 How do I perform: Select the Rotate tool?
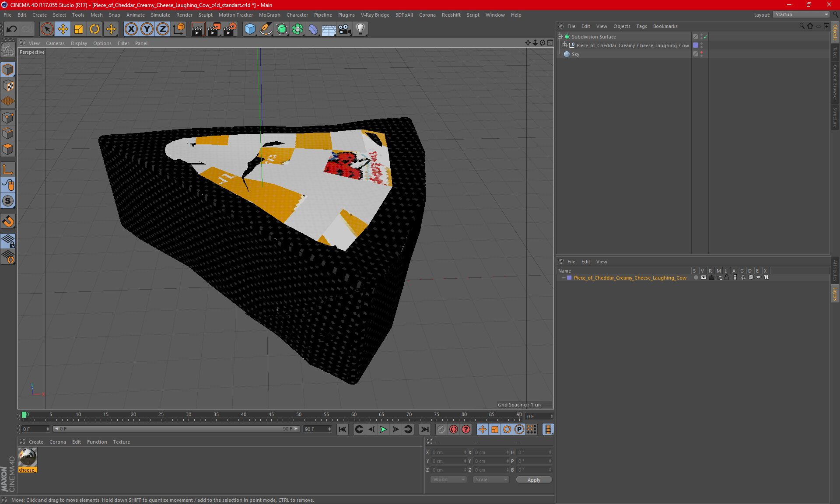[x=94, y=29]
